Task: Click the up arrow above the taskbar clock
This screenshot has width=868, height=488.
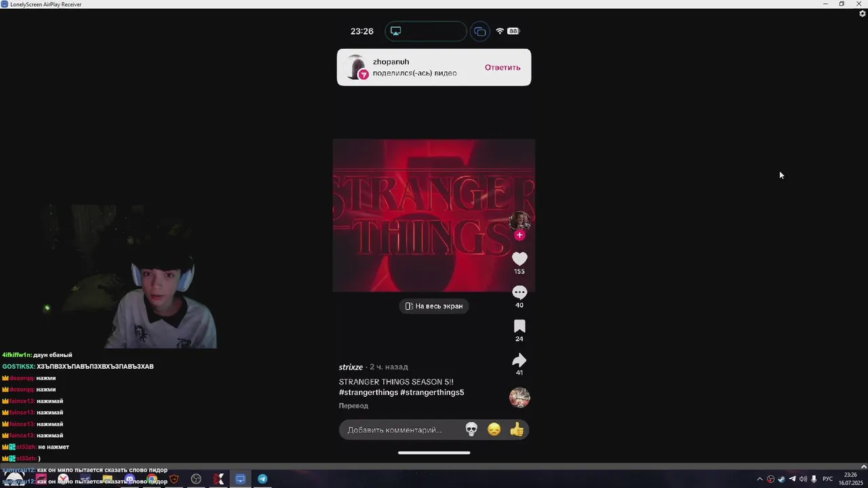Action: coord(863,467)
